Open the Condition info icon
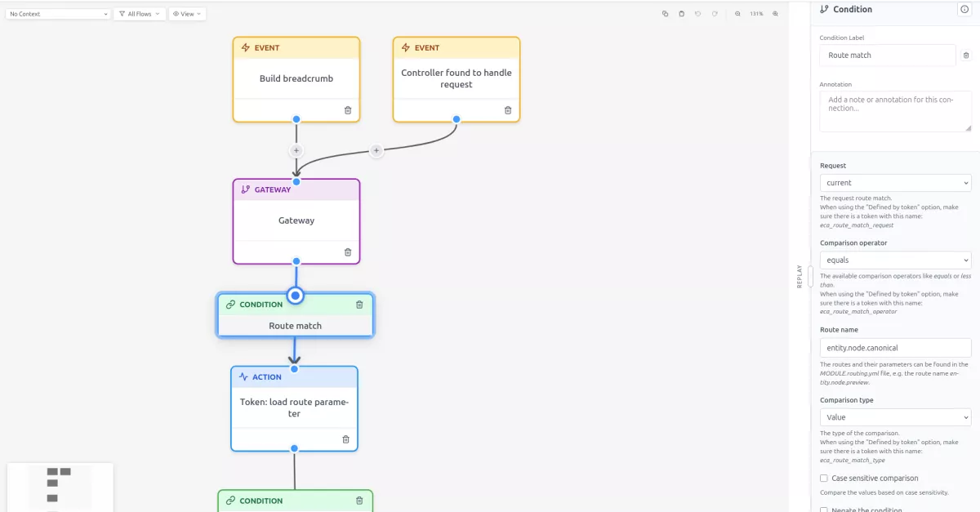 point(964,9)
